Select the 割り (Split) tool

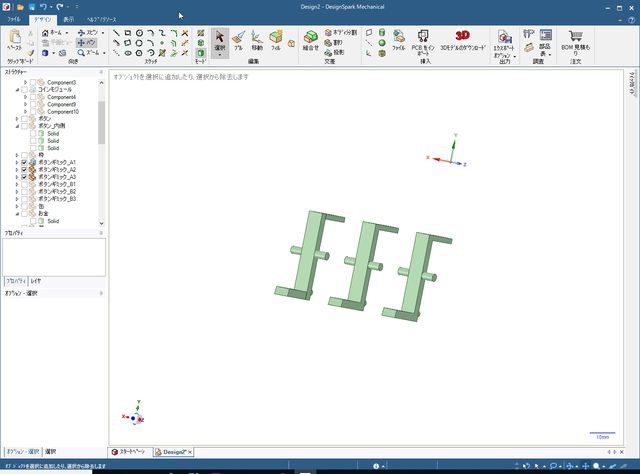pos(333,42)
